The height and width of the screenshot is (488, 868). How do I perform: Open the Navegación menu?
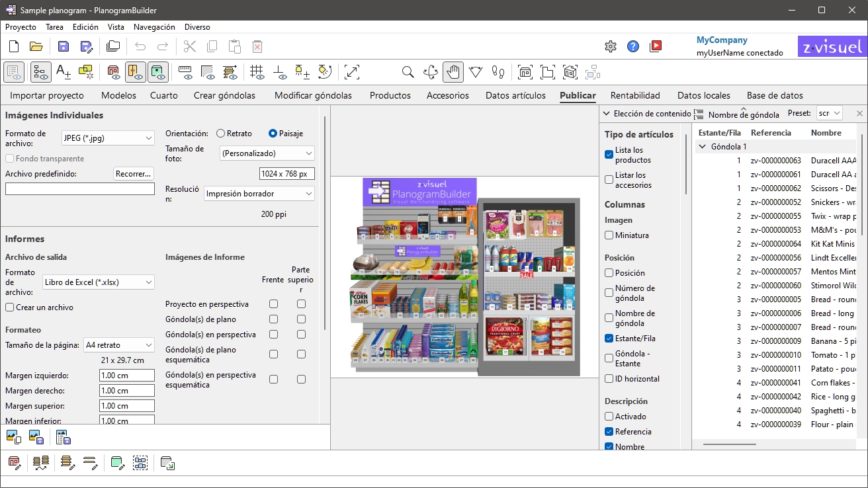(x=154, y=27)
